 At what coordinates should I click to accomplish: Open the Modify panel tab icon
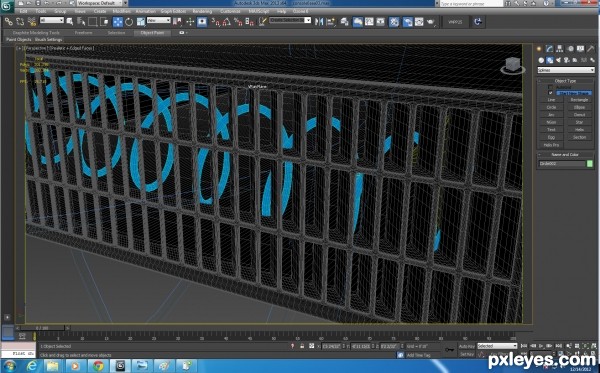[x=549, y=49]
